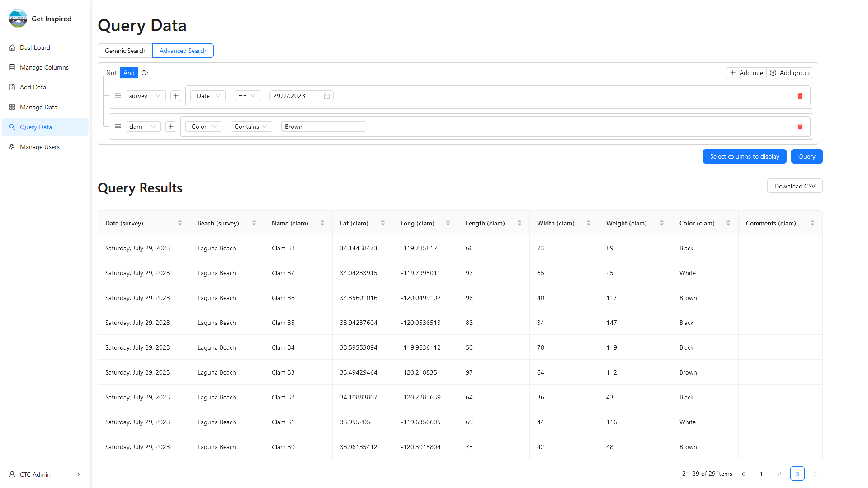
Task: Click Download CSV link
Action: [795, 186]
